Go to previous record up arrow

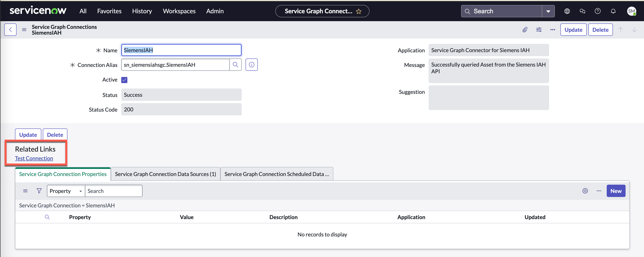[x=621, y=30]
